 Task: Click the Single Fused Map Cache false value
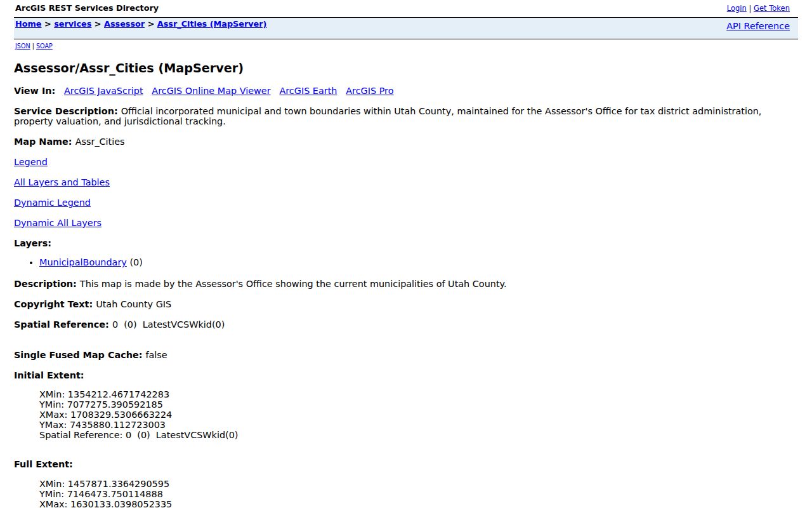pyautogui.click(x=156, y=355)
